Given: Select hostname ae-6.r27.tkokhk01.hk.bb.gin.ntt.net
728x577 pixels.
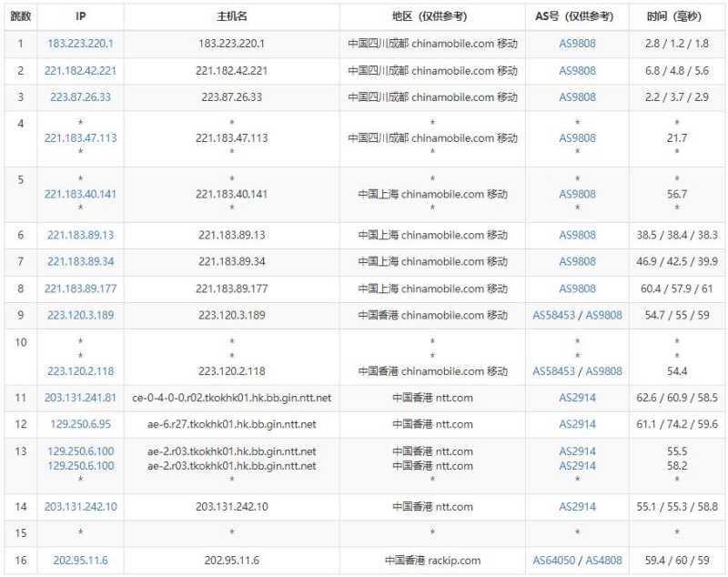Looking at the screenshot, I should [232, 424].
